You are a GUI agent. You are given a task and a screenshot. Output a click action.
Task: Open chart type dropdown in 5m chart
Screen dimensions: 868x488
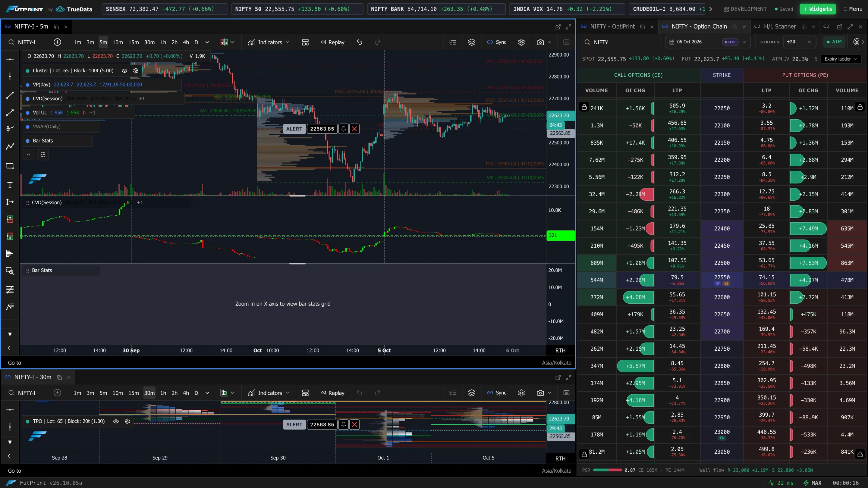[x=228, y=42]
